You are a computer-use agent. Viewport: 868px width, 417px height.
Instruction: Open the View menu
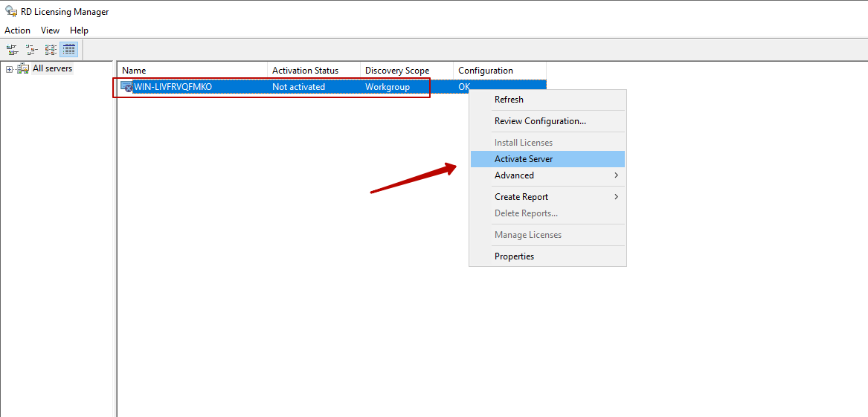[x=50, y=30]
